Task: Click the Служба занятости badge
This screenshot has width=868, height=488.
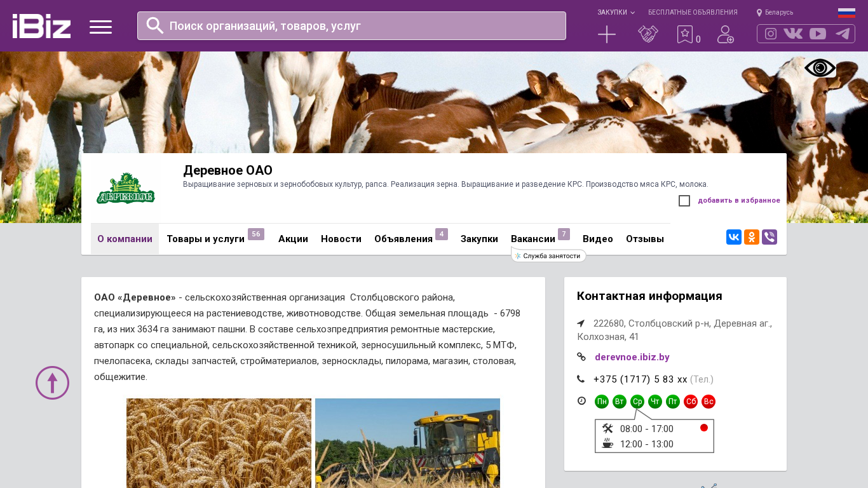Action: 548,255
